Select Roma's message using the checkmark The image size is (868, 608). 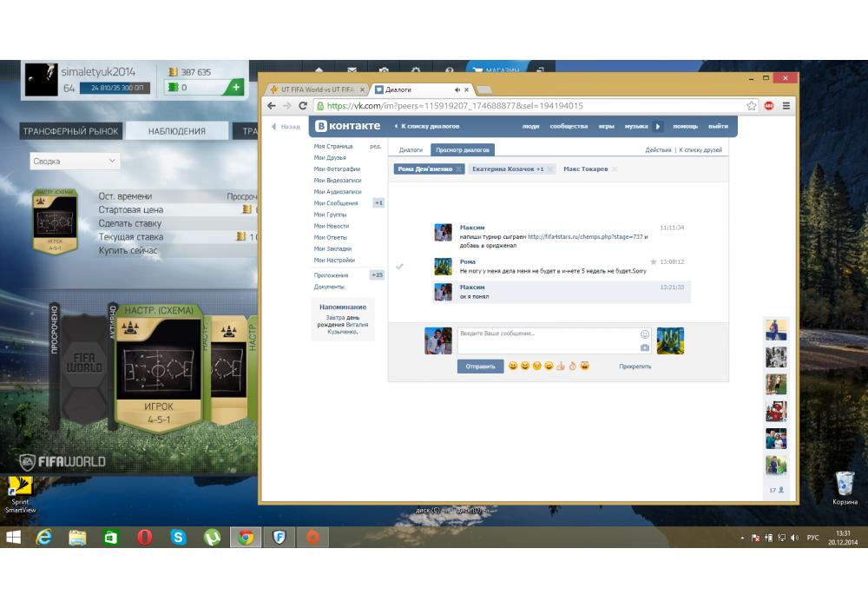[x=399, y=267]
